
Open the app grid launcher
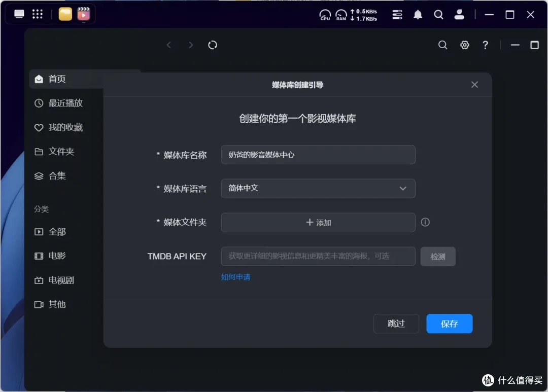pyautogui.click(x=38, y=14)
